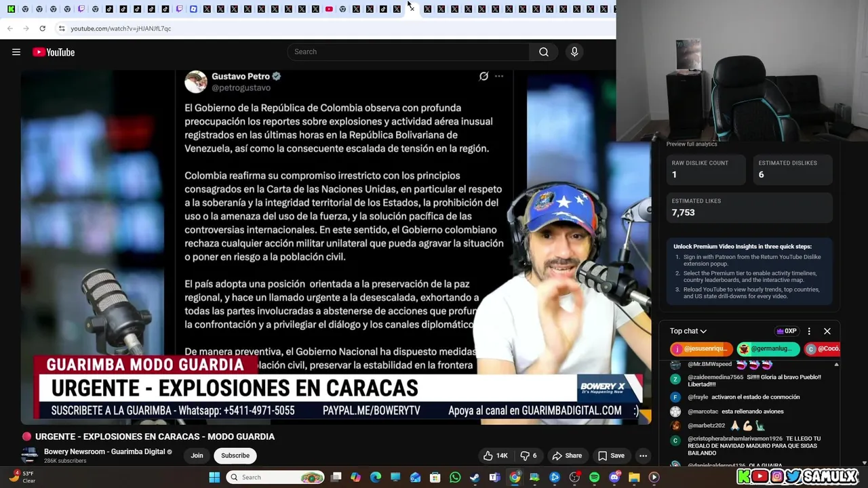The image size is (868, 488).
Task: Open the @germanlug pinned chat chip
Action: click(768, 349)
